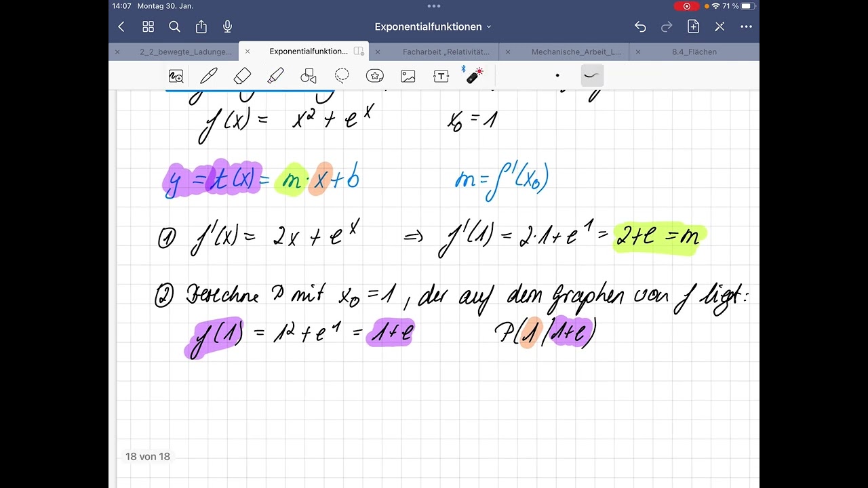868x488 pixels.
Task: Close the Facharbeit tab
Action: (378, 52)
